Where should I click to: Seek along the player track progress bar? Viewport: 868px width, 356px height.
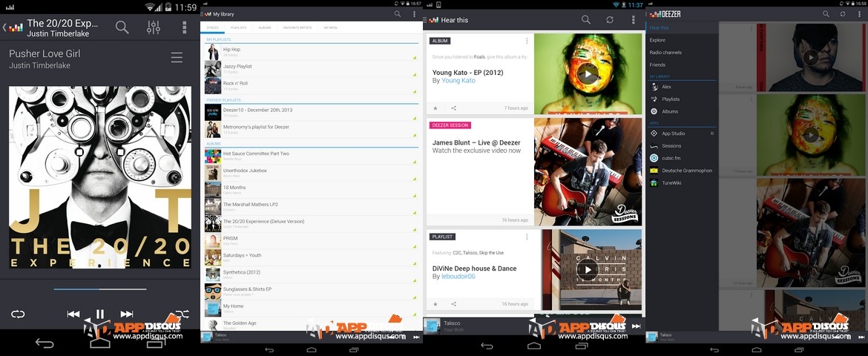[x=100, y=289]
